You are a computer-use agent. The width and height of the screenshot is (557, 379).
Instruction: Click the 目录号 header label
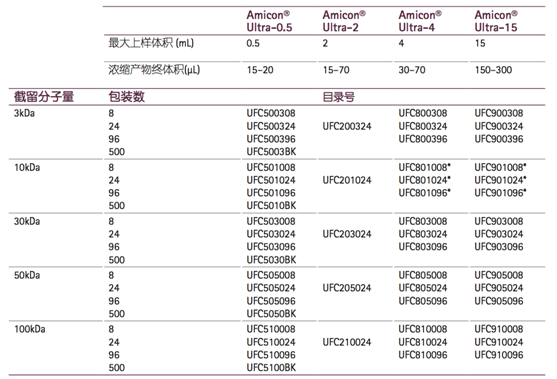pos(338,97)
